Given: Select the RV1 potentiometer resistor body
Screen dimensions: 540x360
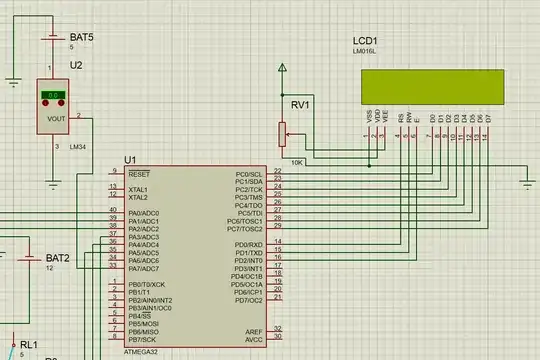Looking at the screenshot, I should pos(282,134).
